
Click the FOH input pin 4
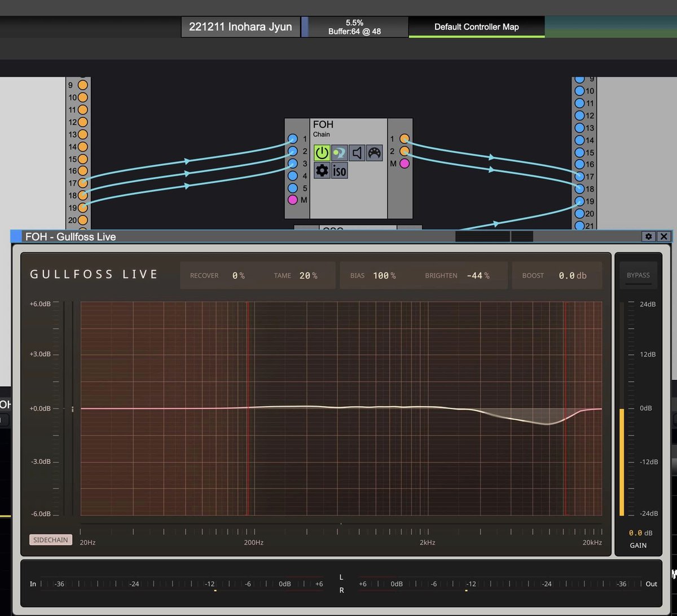pos(292,176)
